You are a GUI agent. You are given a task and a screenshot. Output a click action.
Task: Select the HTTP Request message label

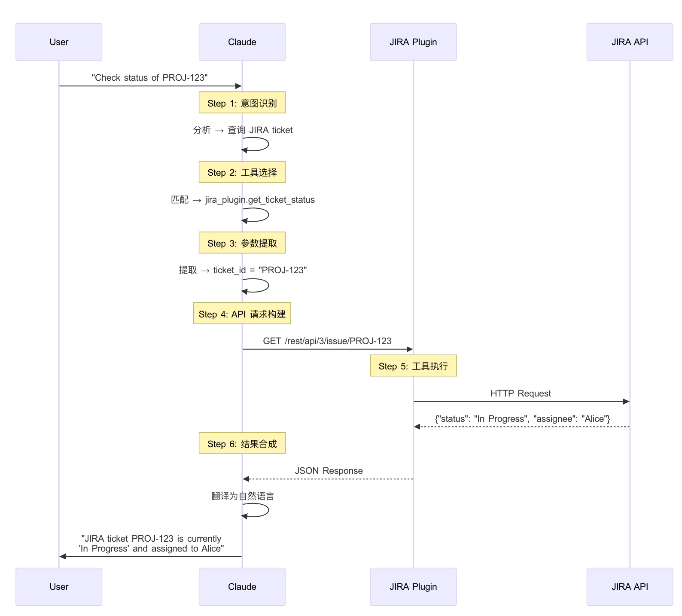(521, 393)
